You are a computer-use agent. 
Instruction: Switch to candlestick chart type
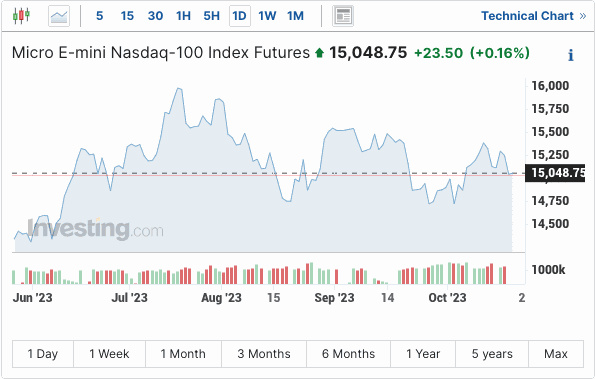(21, 16)
